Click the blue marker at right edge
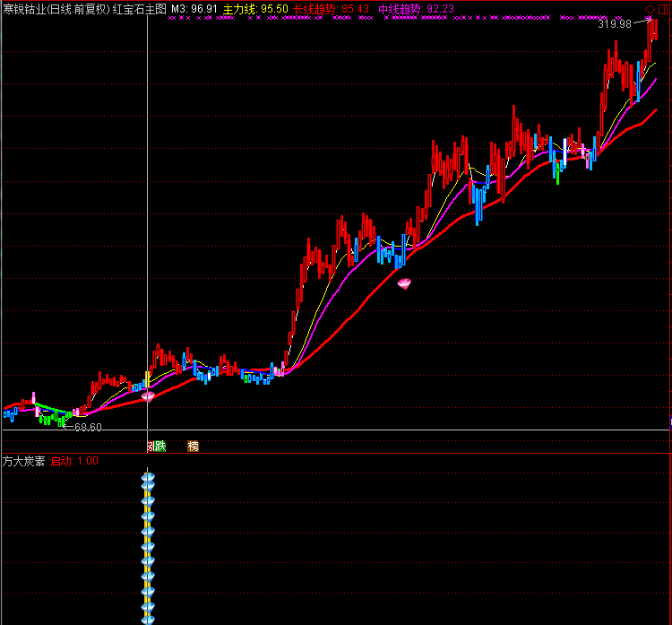Screen dimensions: 672x625 [669, 420]
